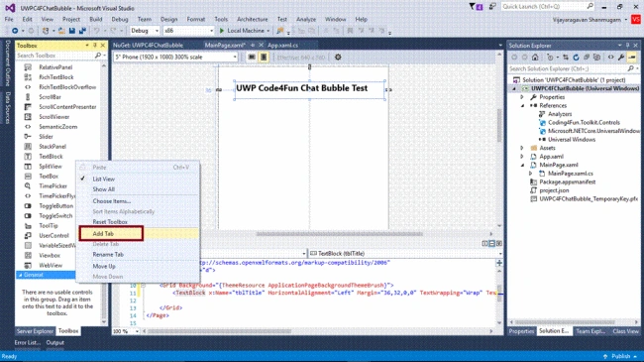Switch to the App.xaml.cs tab
The height and width of the screenshot is (362, 644).
coord(282,46)
